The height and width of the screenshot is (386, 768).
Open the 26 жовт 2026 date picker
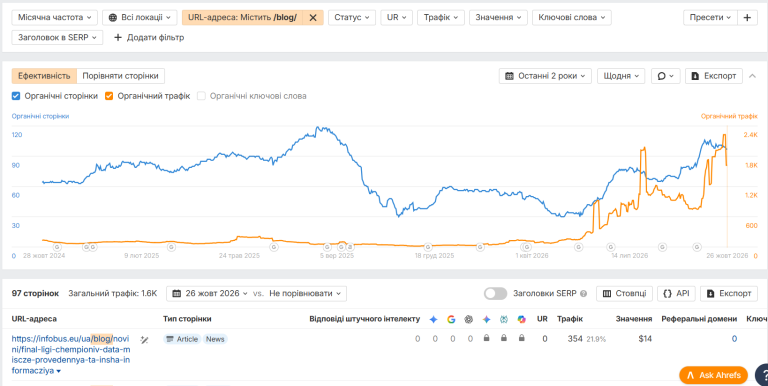[209, 293]
